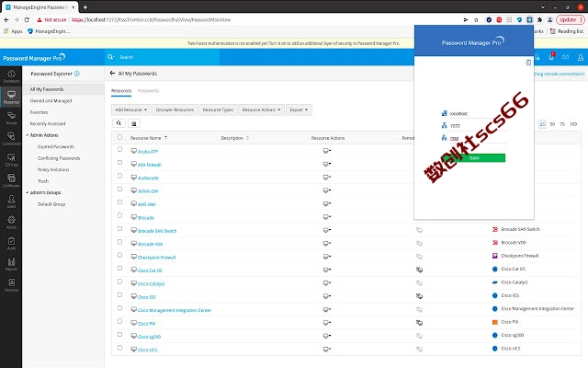Viewport: 588px width, 368px height.
Task: Click the Resource Types button
Action: click(218, 109)
